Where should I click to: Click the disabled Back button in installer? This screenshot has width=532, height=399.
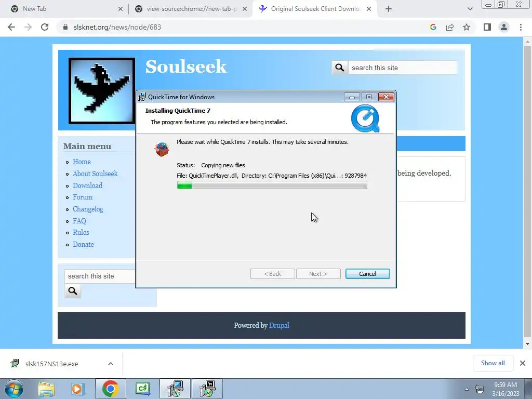click(272, 274)
